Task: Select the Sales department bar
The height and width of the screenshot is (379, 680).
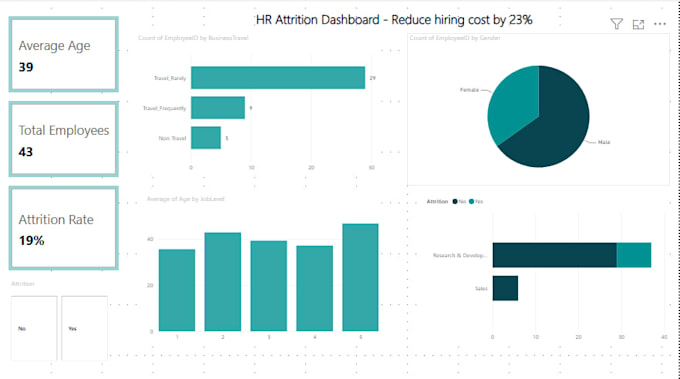Action: coord(505,288)
